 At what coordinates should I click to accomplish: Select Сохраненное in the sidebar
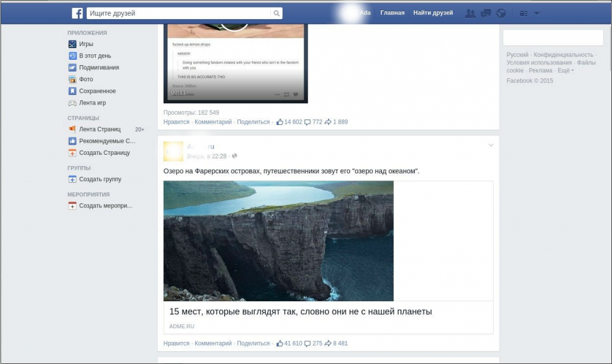(x=97, y=91)
